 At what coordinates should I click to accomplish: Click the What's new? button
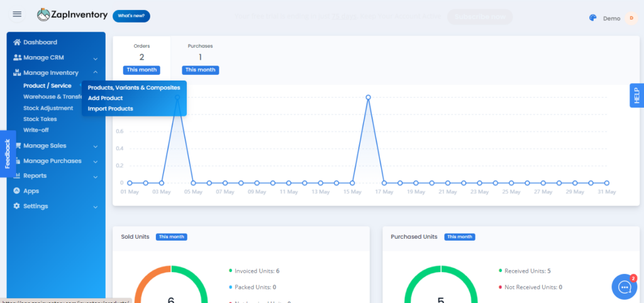[x=131, y=16]
